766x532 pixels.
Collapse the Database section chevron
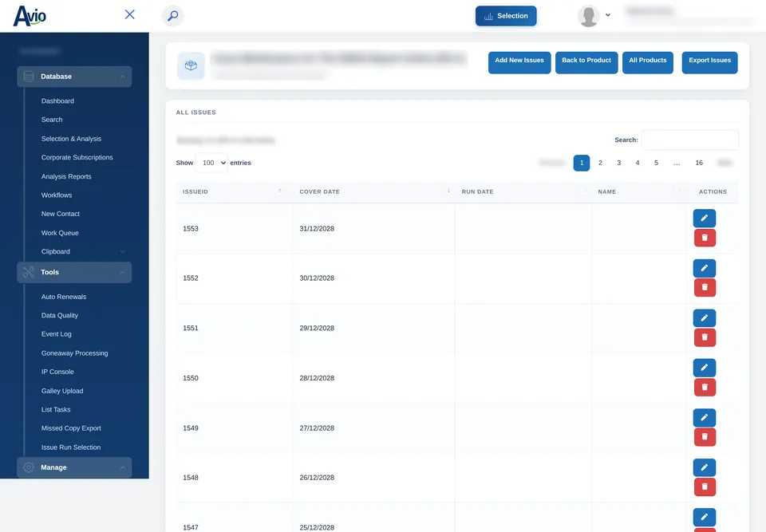(x=123, y=77)
